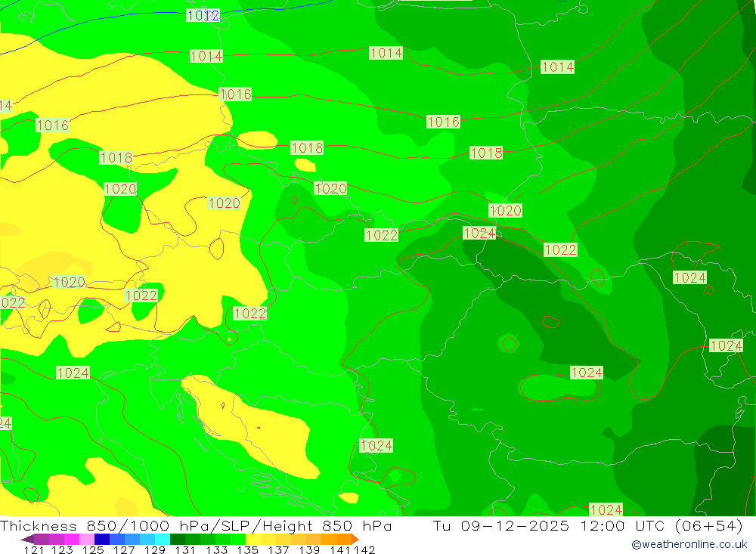
Task: Click the 141 legend value
Action: pos(340,549)
